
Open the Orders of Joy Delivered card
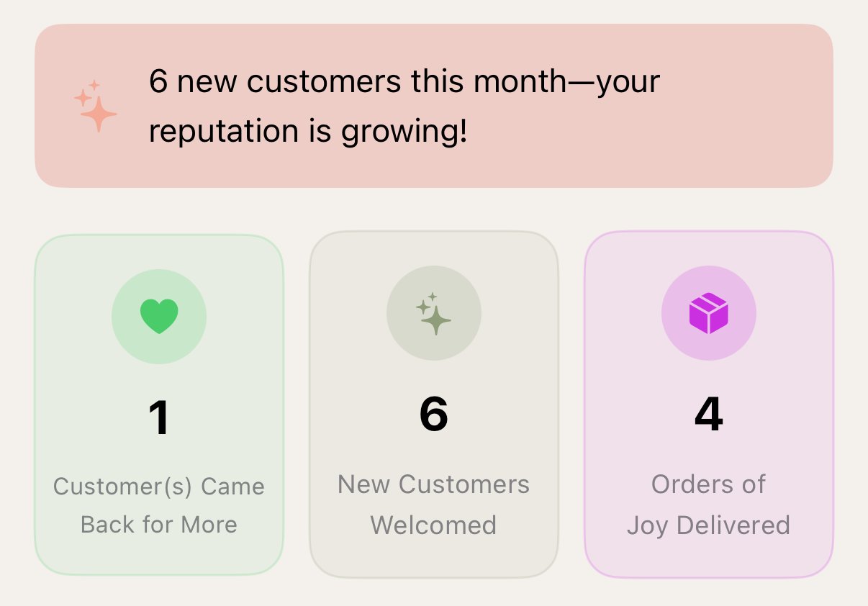click(x=709, y=403)
